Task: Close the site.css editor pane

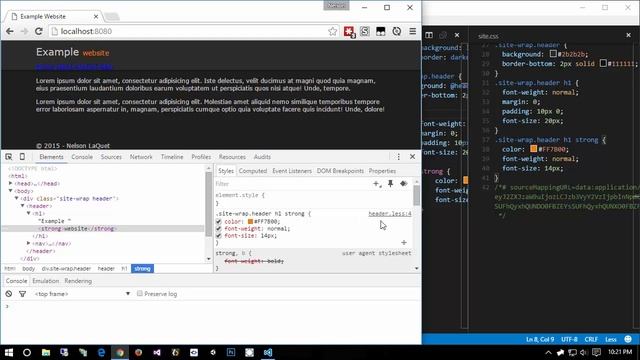Action: [629, 36]
